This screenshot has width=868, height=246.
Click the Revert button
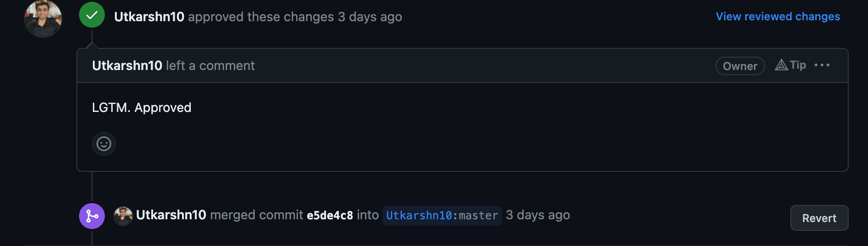819,218
